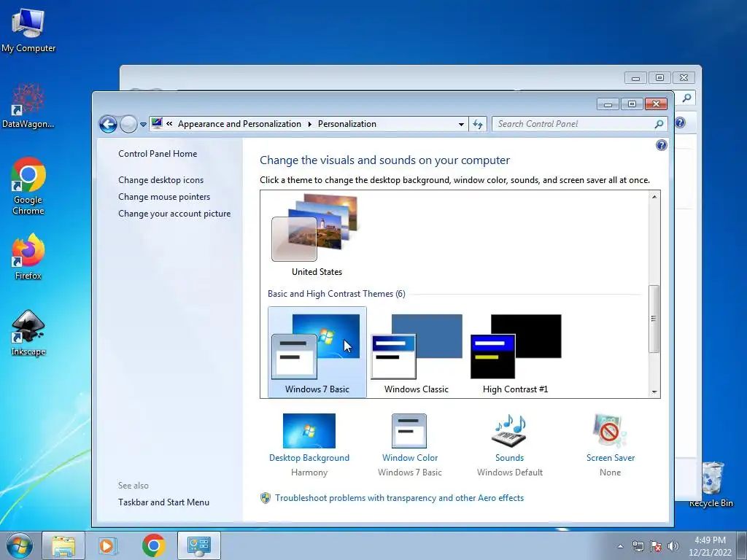The width and height of the screenshot is (747, 560).
Task: Open Chrome from the taskbar
Action: point(153,545)
